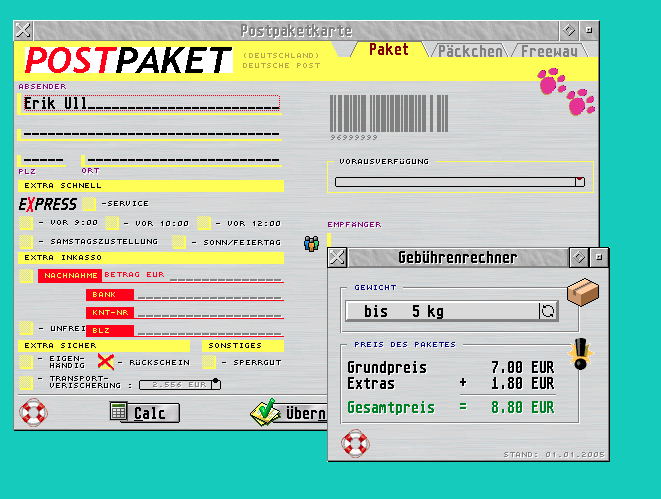Click the BLZ bank code field

pyautogui.click(x=210, y=332)
